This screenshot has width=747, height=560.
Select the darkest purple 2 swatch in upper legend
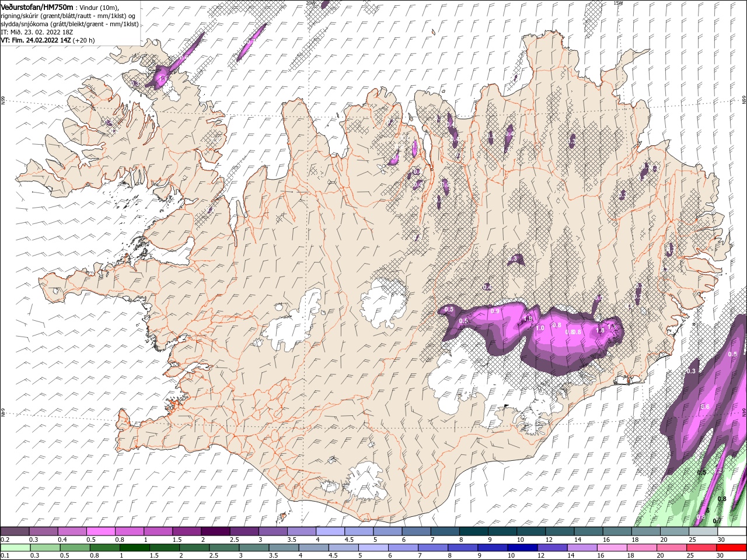pos(215,531)
